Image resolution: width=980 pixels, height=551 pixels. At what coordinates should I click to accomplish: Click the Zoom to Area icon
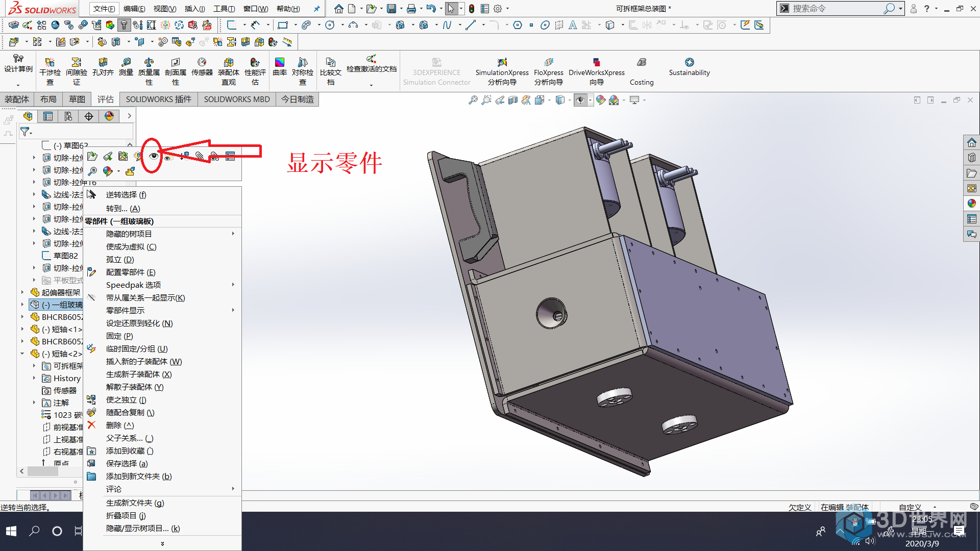[x=486, y=101]
